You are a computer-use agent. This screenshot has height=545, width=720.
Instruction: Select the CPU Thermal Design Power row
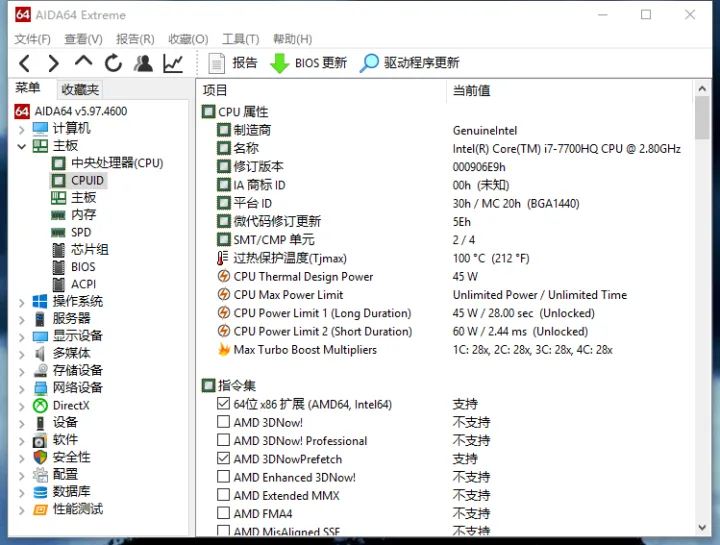point(444,276)
